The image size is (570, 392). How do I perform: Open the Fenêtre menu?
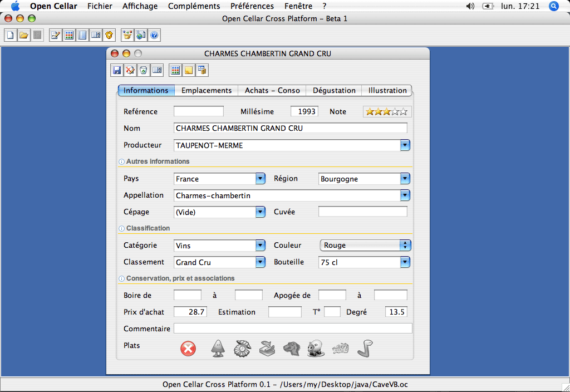tap(298, 6)
